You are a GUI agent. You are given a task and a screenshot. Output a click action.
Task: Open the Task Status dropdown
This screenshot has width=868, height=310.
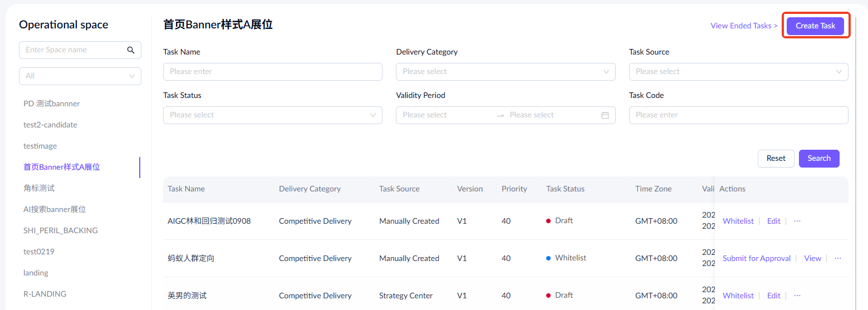tap(272, 115)
